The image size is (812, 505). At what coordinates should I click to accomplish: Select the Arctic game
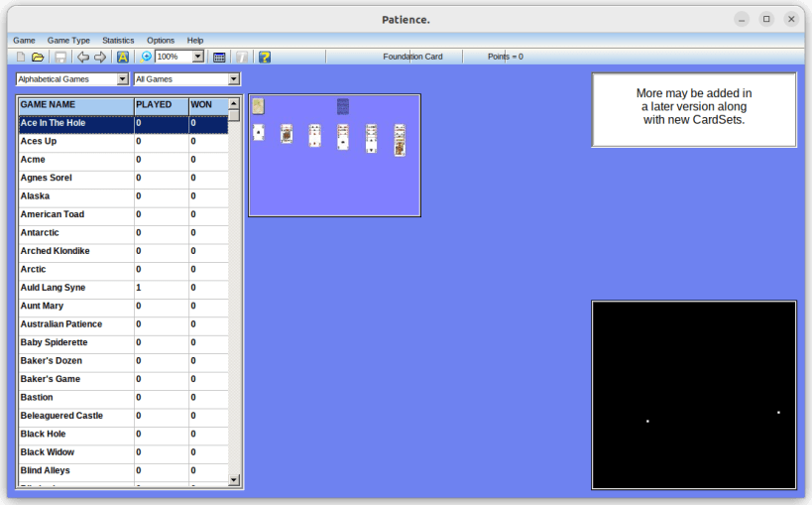123,270
